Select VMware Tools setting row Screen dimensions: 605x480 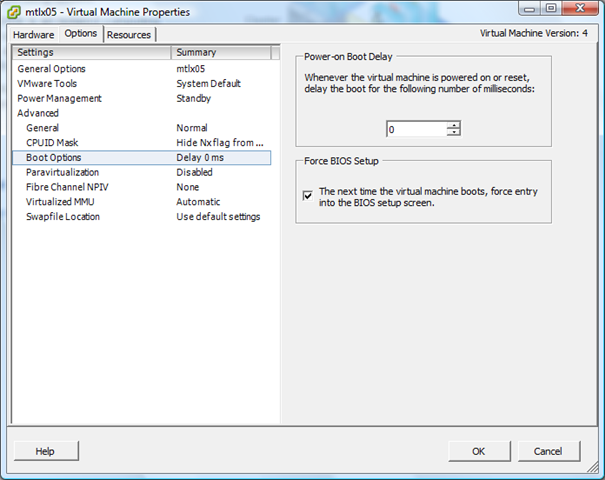[142, 84]
